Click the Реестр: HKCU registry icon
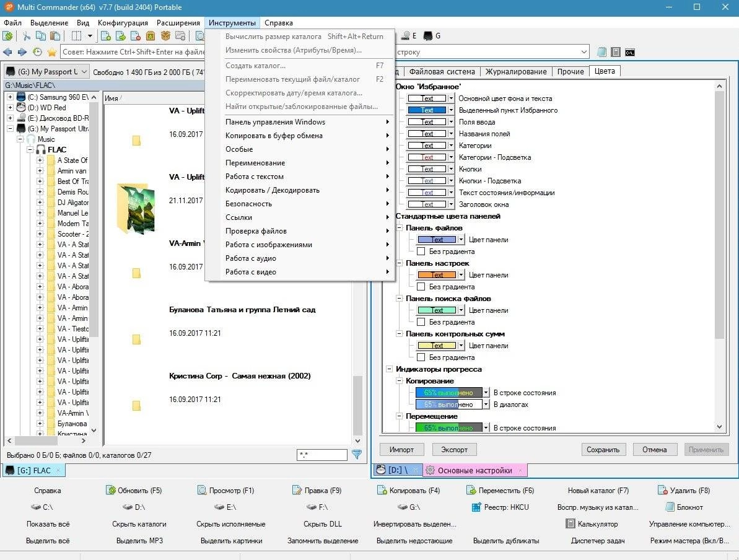This screenshot has width=739, height=560. [x=476, y=507]
